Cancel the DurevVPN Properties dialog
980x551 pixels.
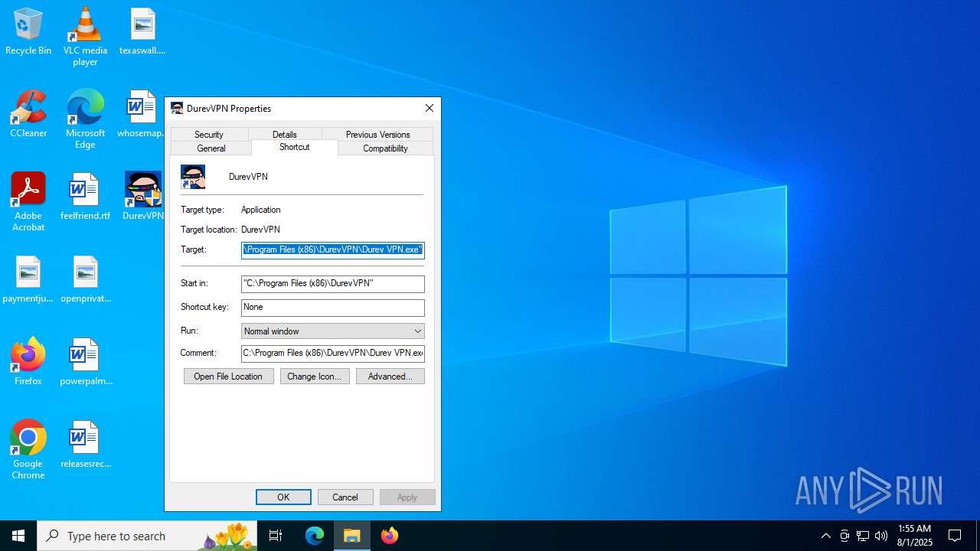[345, 497]
